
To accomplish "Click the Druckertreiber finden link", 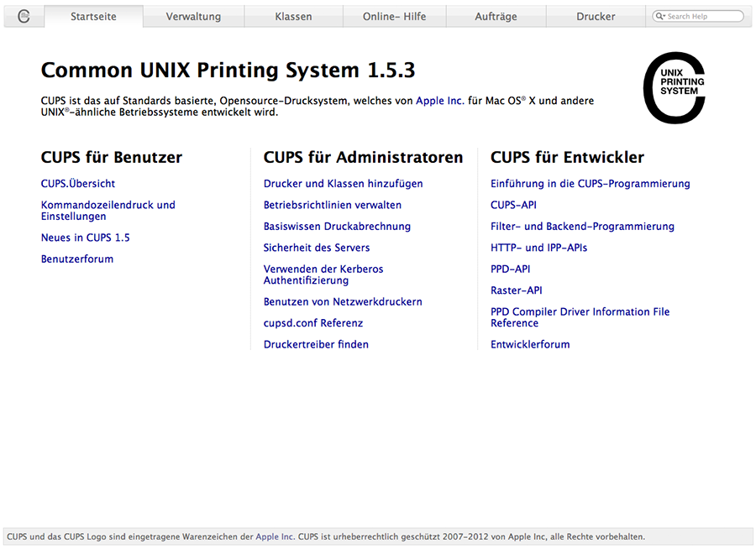I will pos(316,344).
